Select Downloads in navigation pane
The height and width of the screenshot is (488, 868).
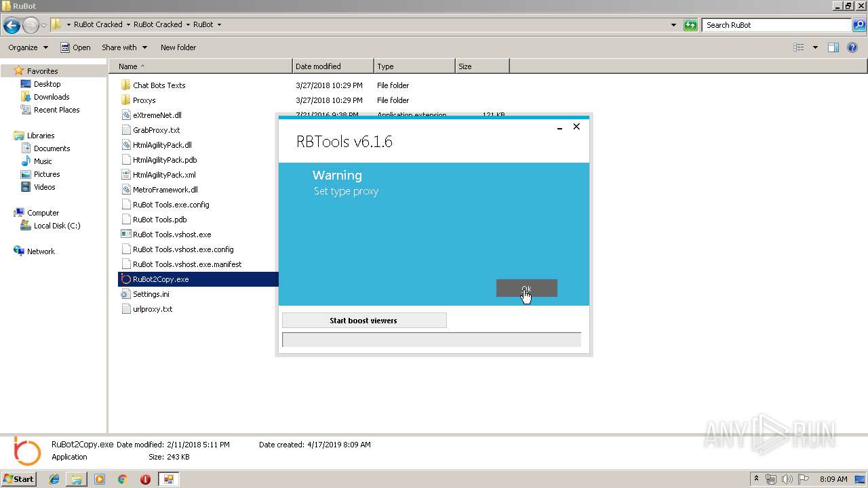pos(52,97)
